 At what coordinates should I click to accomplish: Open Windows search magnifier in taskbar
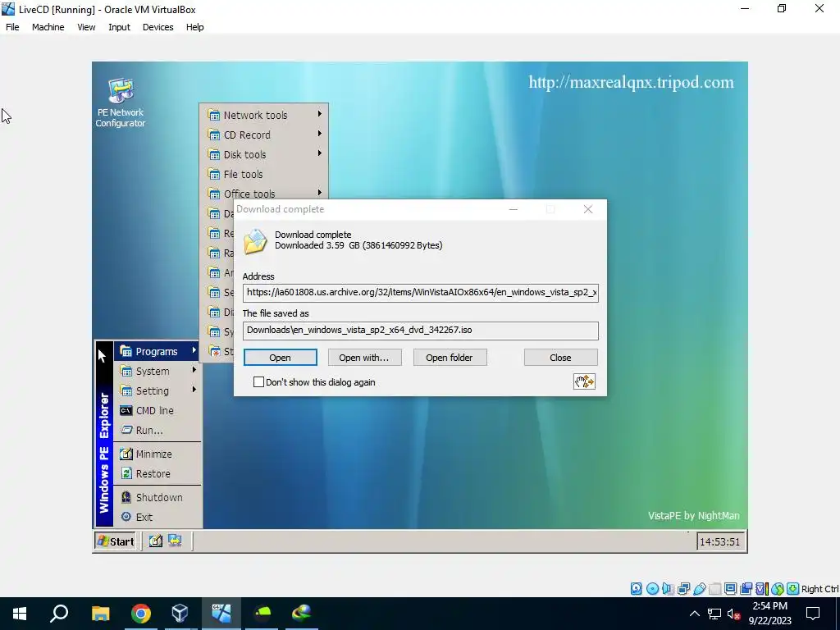pyautogui.click(x=59, y=614)
